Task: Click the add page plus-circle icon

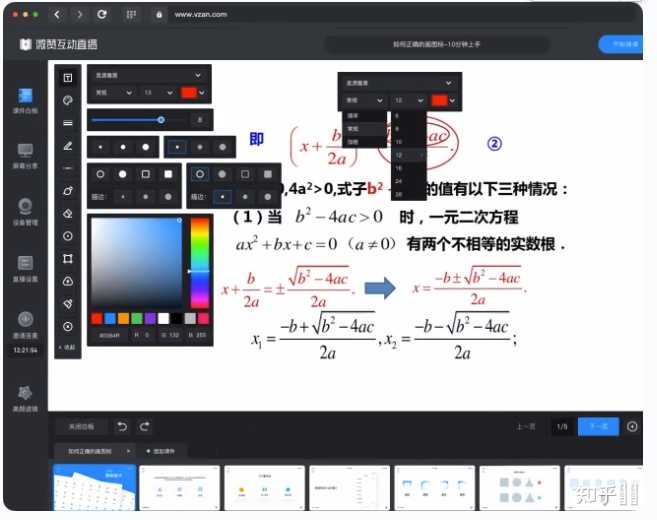Action: 632,427
